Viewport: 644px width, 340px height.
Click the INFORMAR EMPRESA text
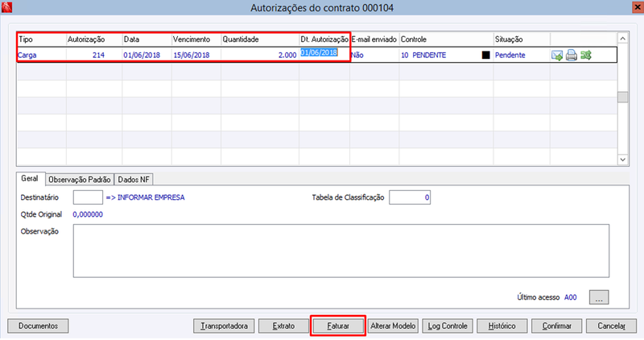tap(151, 197)
